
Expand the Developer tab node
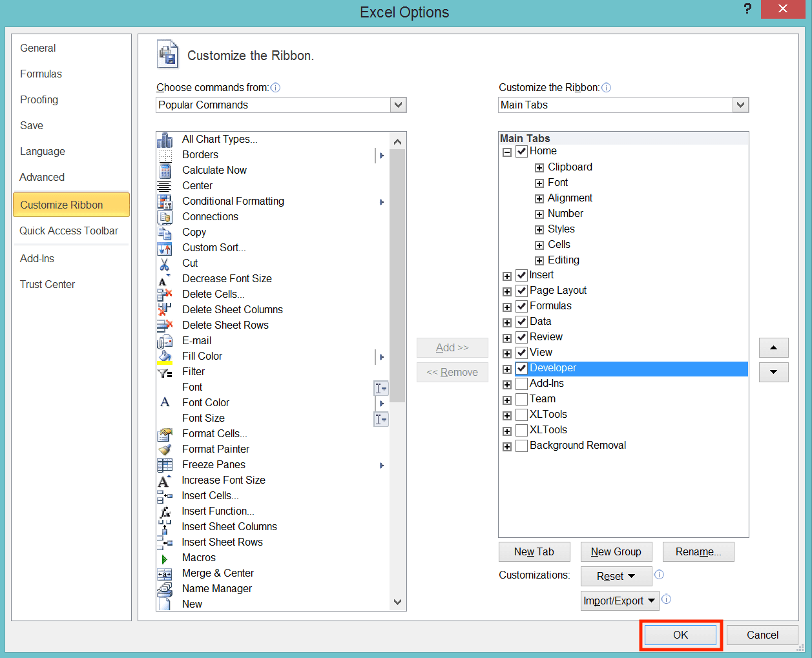(x=507, y=369)
